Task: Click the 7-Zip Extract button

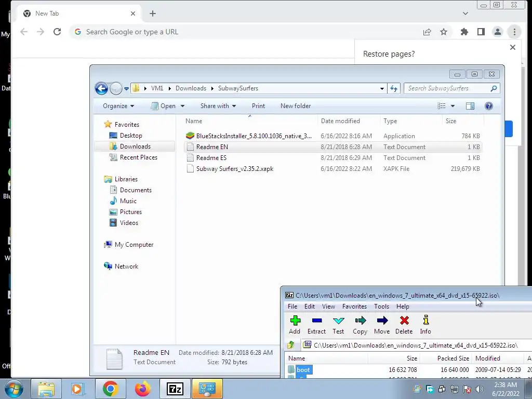Action: 316,325
